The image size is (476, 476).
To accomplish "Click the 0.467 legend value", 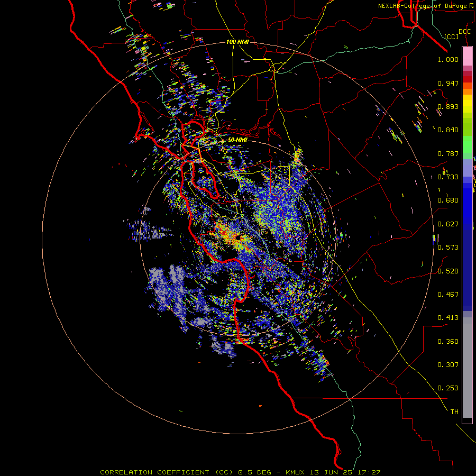I will [x=448, y=295].
